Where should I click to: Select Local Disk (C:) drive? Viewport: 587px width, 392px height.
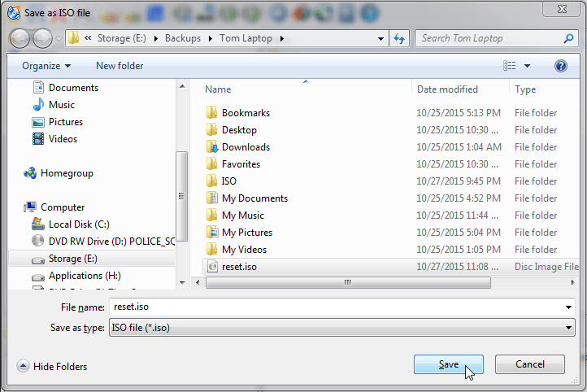[79, 224]
